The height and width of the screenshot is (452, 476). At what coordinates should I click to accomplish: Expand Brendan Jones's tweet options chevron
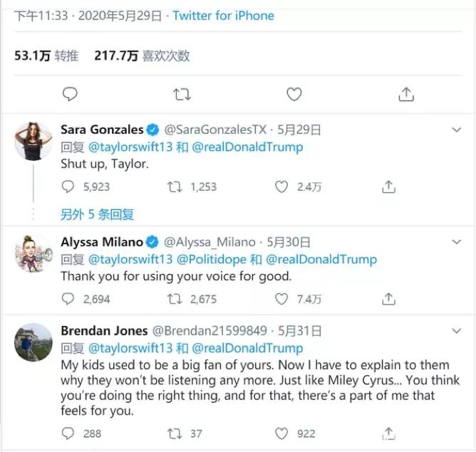[458, 331]
